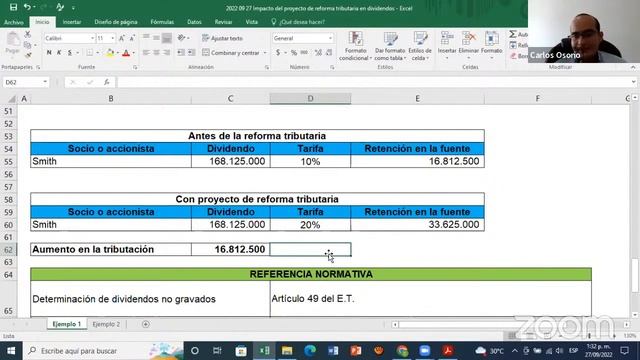
Task: Click the formula bar input field
Action: tap(373, 82)
